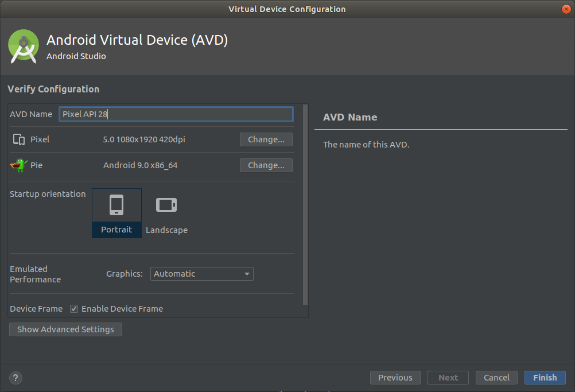Image resolution: width=575 pixels, height=392 pixels.
Task: Click the help question mark icon
Action: (x=15, y=378)
